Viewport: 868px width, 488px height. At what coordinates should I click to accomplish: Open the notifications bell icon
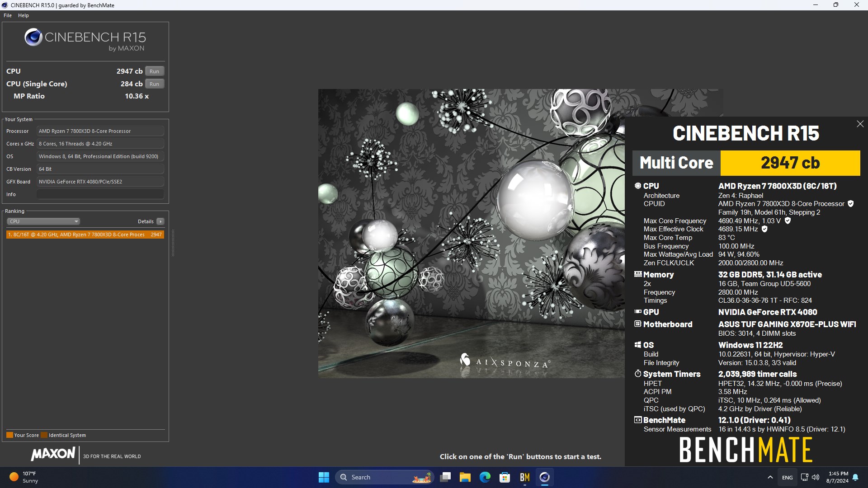click(855, 477)
